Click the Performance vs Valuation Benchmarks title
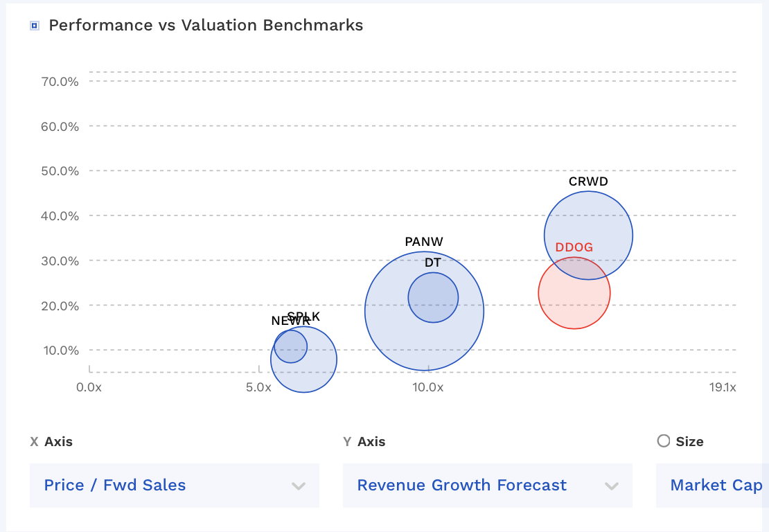 (206, 25)
